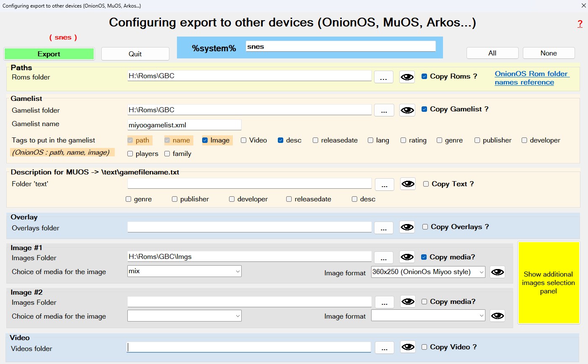The width and height of the screenshot is (588, 364).
Task: Open the red question mark help
Action: (x=580, y=24)
